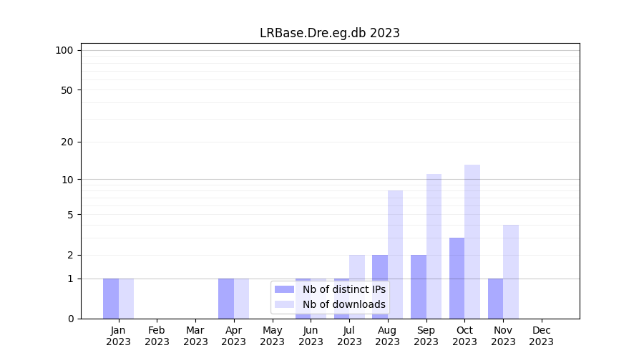Click the 'Nb of downloads' legend swatch
Image resolution: width=644 pixels, height=358 pixels.
pyautogui.click(x=284, y=304)
